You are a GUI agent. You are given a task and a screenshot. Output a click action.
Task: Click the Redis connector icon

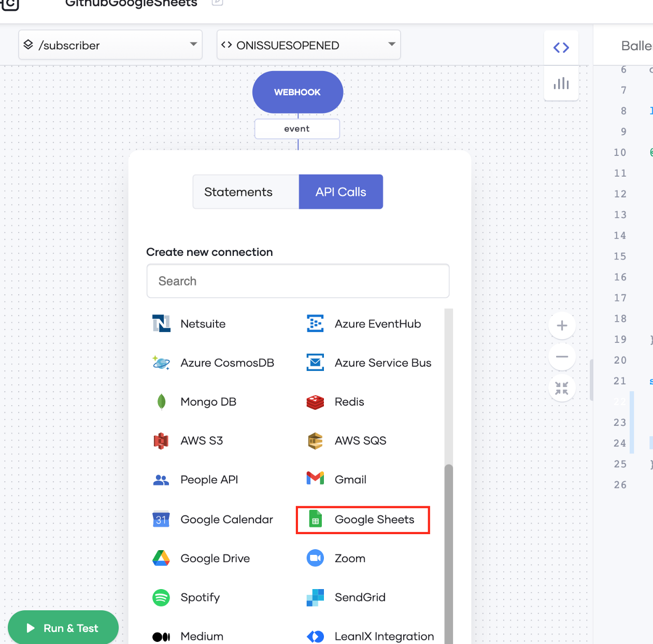(315, 402)
